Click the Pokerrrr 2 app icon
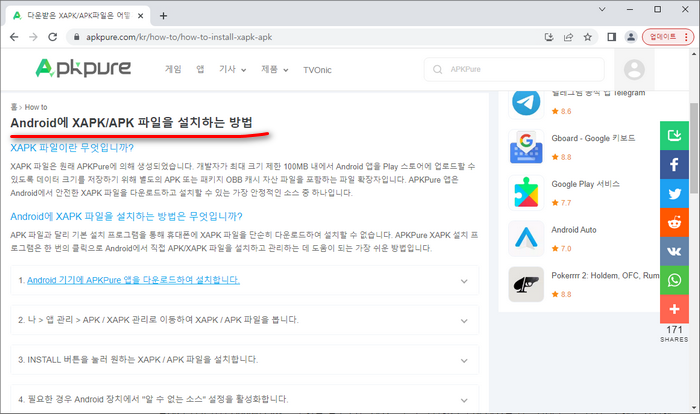The image size is (700, 414). (526, 284)
